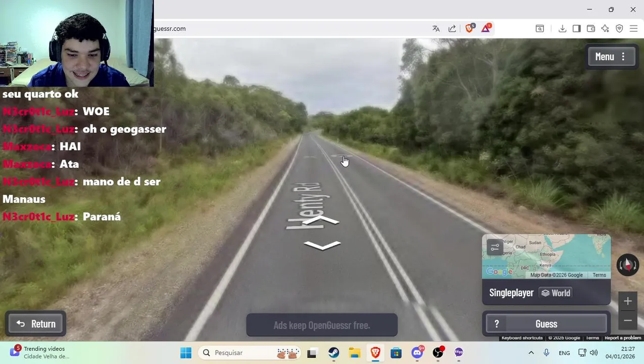The image size is (644, 364).
Task: Click the Guess button
Action: coord(546,324)
